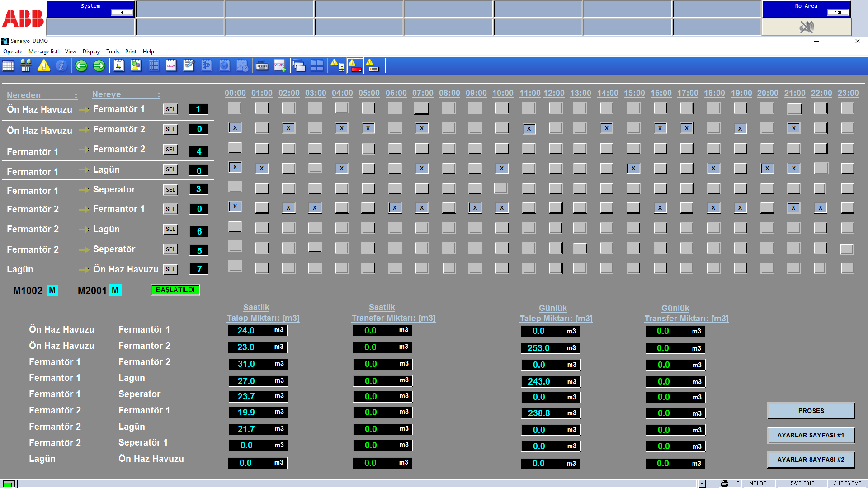The image size is (868, 488).
Task: Click the green back arrow icon
Action: click(81, 66)
